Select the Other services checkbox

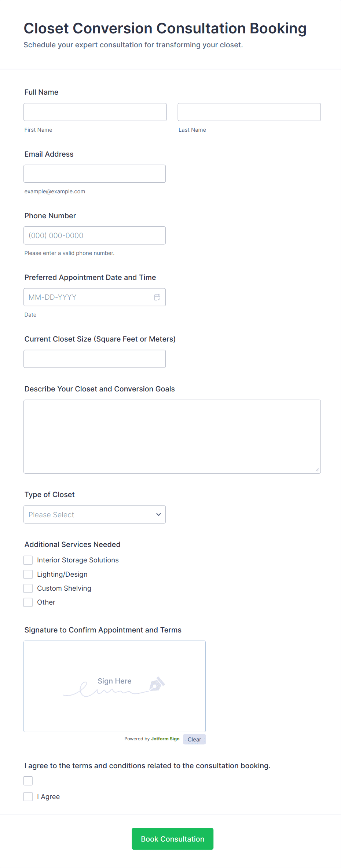[x=28, y=602]
